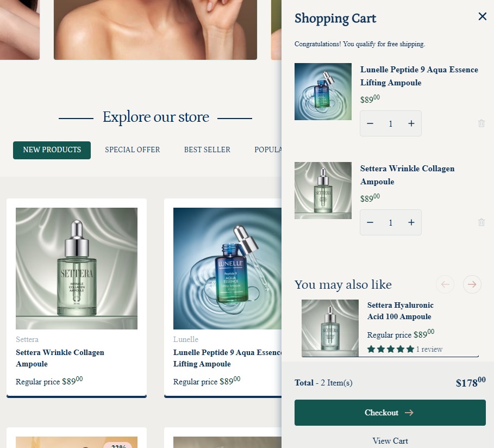494x448 pixels.
Task: Click Settera Hyaluronic Acid recommendation thumbnail
Action: click(x=330, y=328)
